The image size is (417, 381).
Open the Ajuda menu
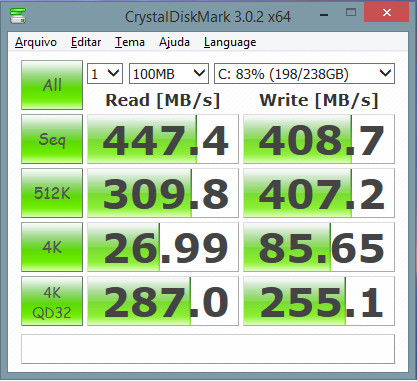[x=174, y=42]
